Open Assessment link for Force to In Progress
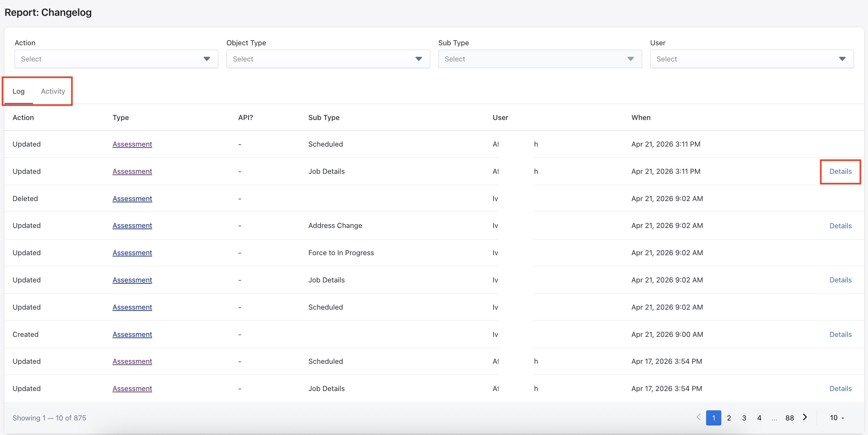This screenshot has width=868, height=435. [132, 253]
